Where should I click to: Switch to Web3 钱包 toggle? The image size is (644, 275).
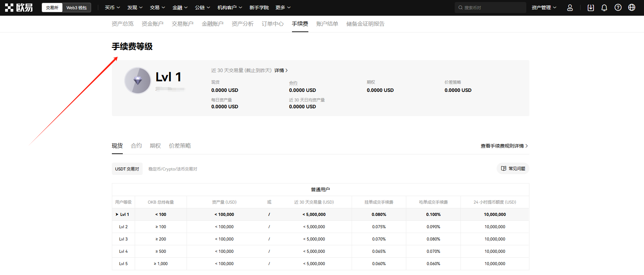[76, 8]
